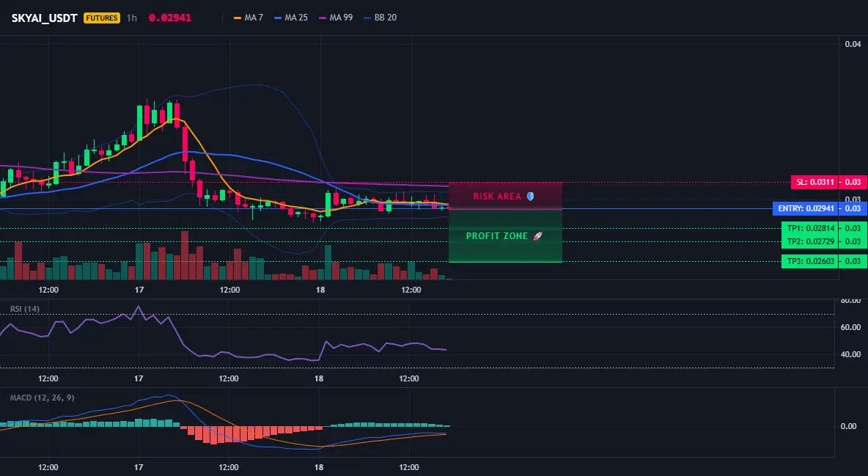Click the 0.00 MACD axis value
The height and width of the screenshot is (476, 868).
click(849, 426)
